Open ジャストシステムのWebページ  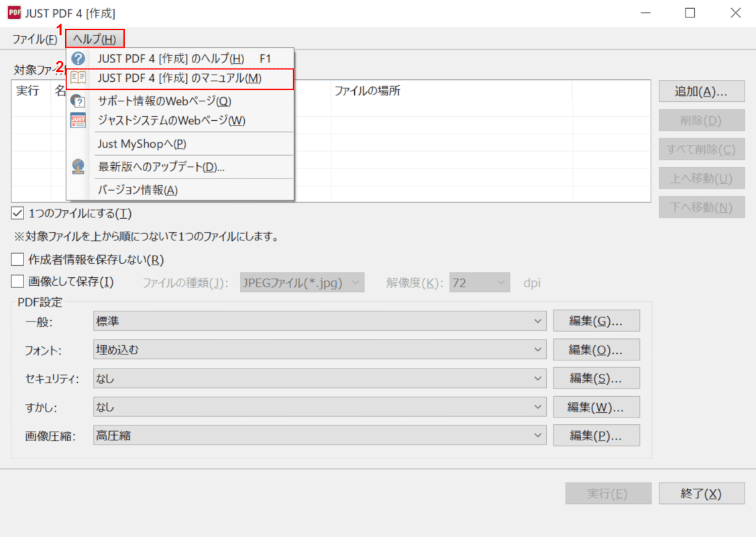[180, 120]
